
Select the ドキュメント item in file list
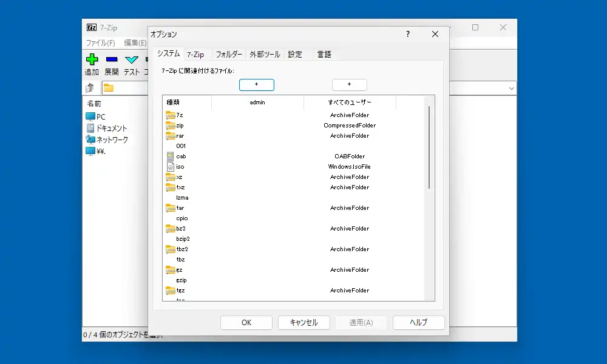(106, 128)
